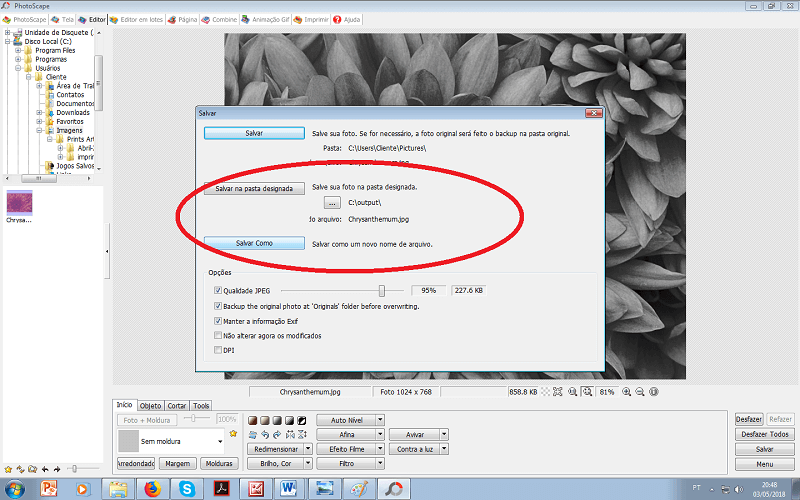This screenshot has height=500, width=800.
Task: Click Salvar na pasta designada button
Action: click(254, 188)
